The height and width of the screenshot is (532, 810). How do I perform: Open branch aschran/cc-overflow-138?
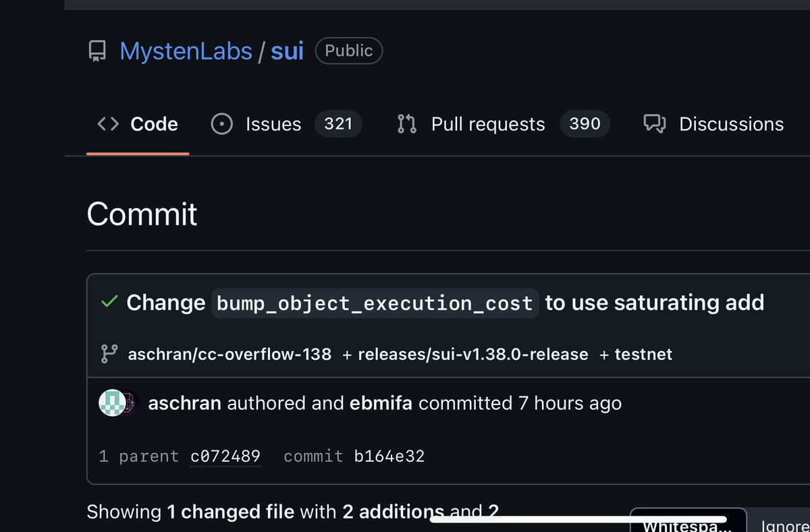(x=230, y=354)
